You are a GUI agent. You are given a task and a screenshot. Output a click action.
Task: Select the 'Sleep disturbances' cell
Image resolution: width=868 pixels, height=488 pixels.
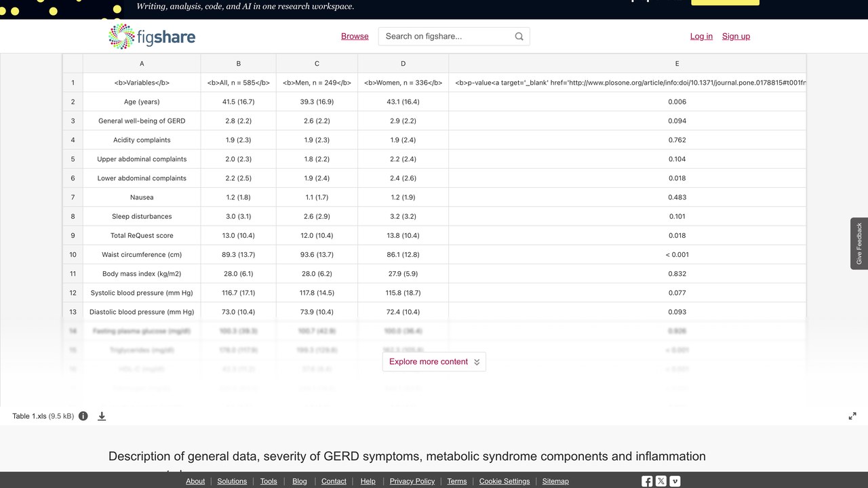coord(142,216)
